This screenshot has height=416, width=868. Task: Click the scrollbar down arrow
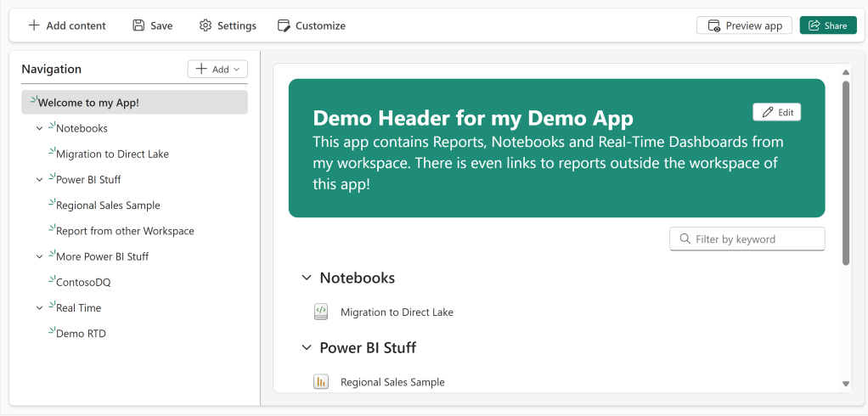coord(845,384)
